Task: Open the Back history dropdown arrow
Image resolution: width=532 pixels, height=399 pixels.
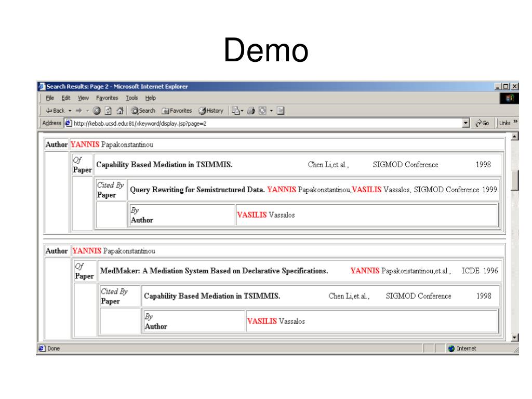Action: pos(70,111)
